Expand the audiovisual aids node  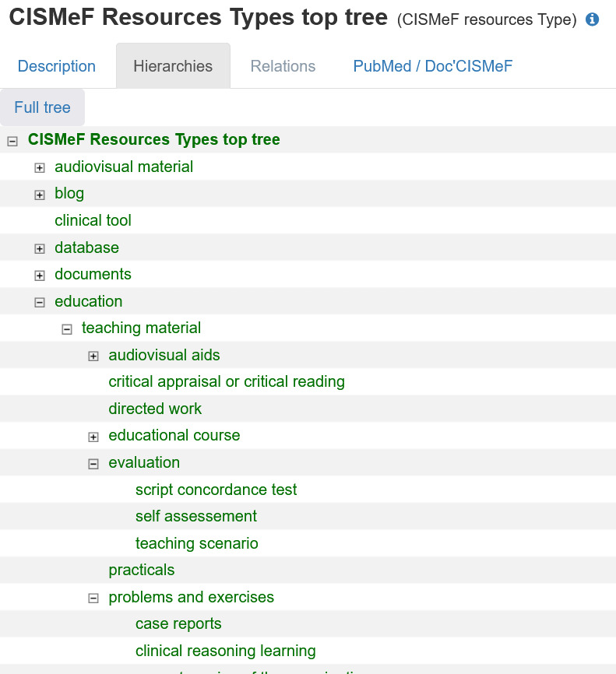tap(93, 356)
